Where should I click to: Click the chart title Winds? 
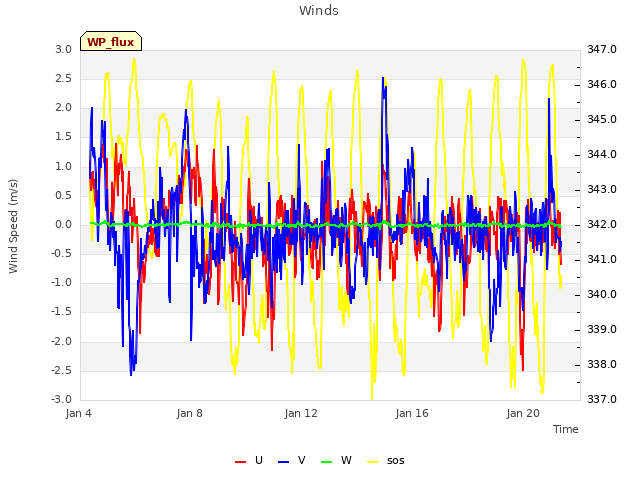click(x=319, y=11)
